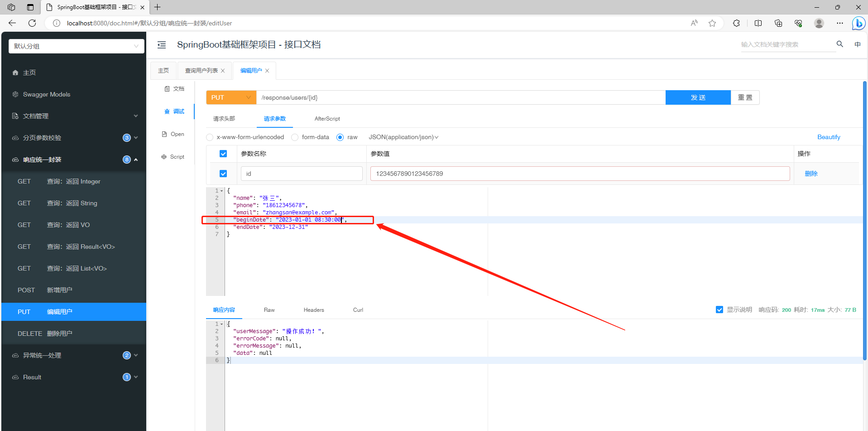Open the 文档 document panel
Image resolution: width=868 pixels, height=431 pixels.
click(x=174, y=89)
